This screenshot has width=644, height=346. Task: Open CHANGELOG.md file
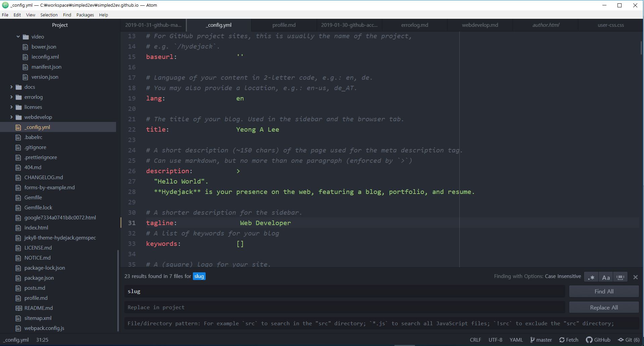pos(44,177)
